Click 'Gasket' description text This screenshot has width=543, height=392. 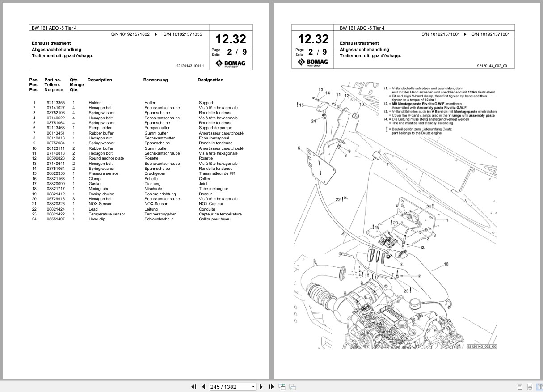point(95,184)
